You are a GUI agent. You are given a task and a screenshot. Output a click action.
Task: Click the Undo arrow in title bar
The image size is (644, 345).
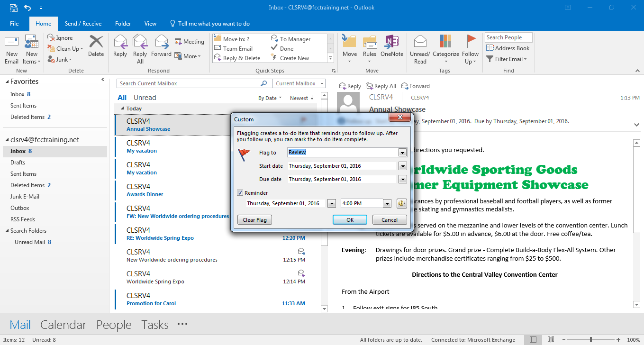pos(27,8)
